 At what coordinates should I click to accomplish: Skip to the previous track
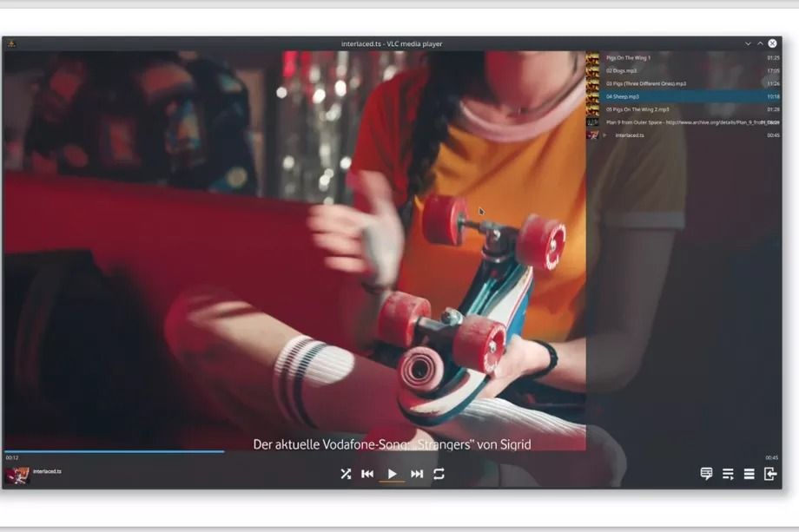(x=367, y=474)
